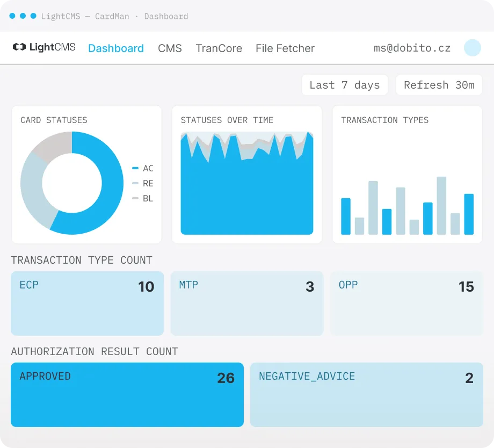Click the value 10 on ECP

[x=146, y=287]
